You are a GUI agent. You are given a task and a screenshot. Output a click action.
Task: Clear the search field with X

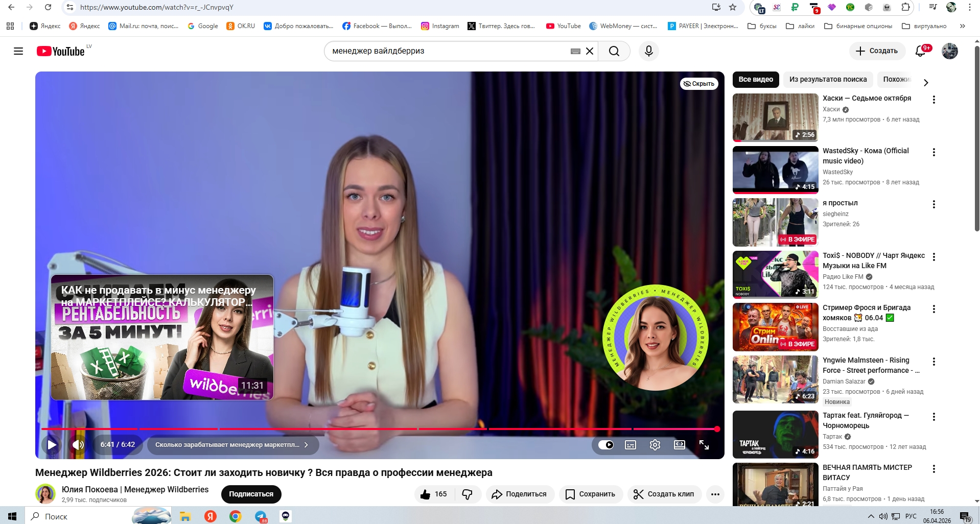tap(590, 51)
